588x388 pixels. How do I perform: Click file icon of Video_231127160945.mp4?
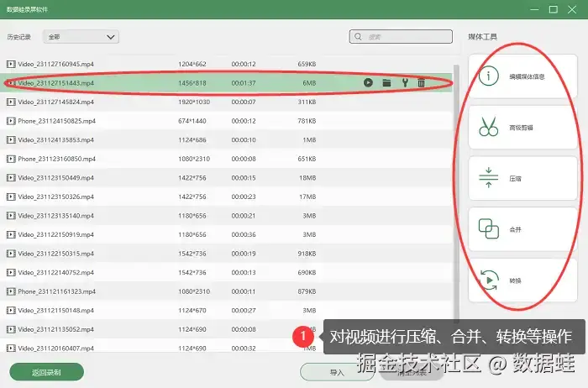point(11,64)
